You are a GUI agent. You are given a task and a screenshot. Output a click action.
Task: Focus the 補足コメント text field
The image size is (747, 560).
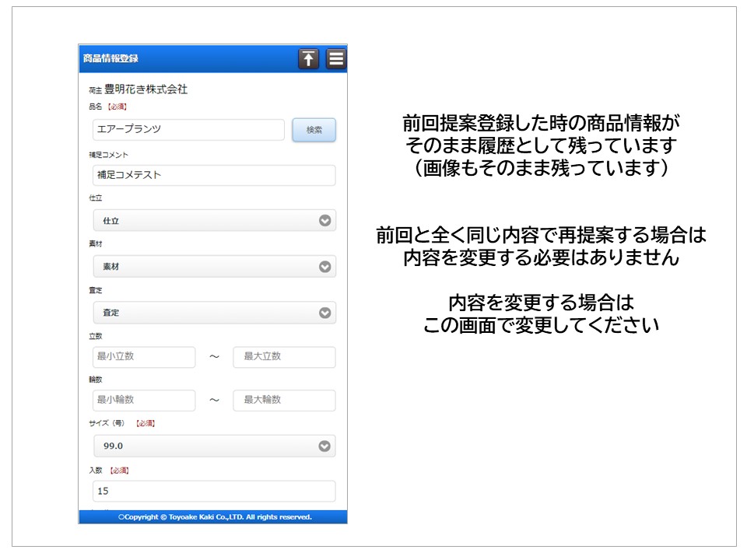(214, 175)
